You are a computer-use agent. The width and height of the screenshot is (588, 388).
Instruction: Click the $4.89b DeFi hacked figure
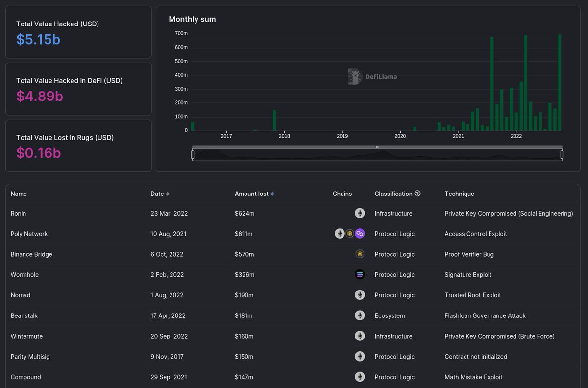40,97
